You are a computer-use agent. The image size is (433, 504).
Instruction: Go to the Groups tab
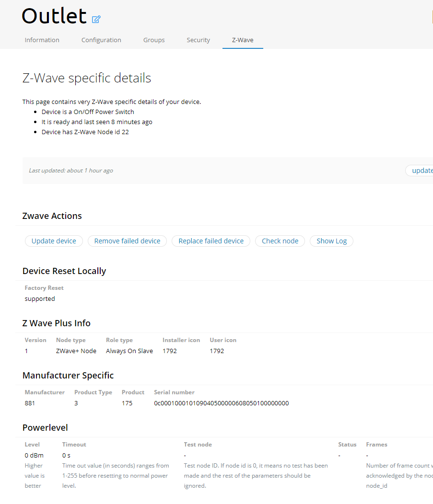pyautogui.click(x=154, y=40)
